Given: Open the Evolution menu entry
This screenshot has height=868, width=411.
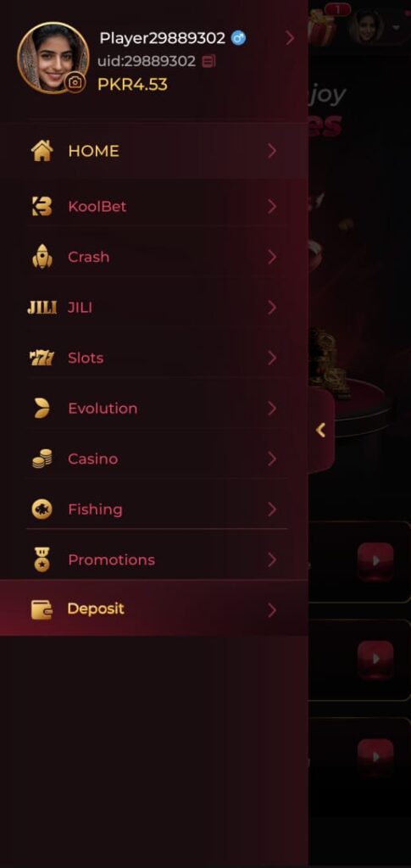Looking at the screenshot, I should [153, 409].
